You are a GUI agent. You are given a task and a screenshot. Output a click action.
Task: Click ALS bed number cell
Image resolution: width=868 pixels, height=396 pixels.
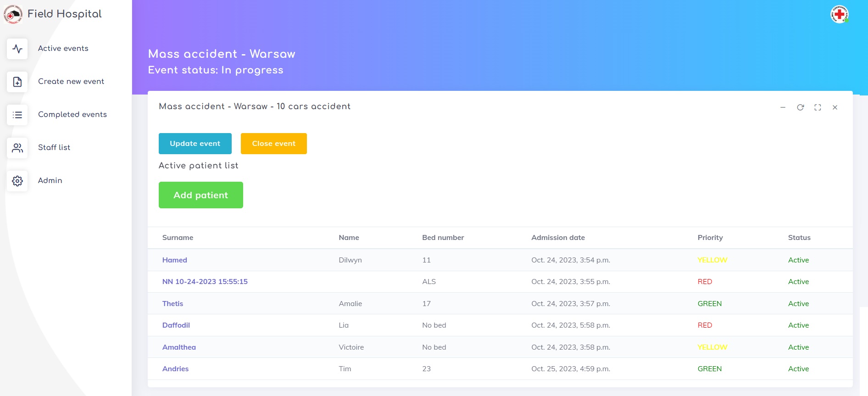pyautogui.click(x=429, y=282)
